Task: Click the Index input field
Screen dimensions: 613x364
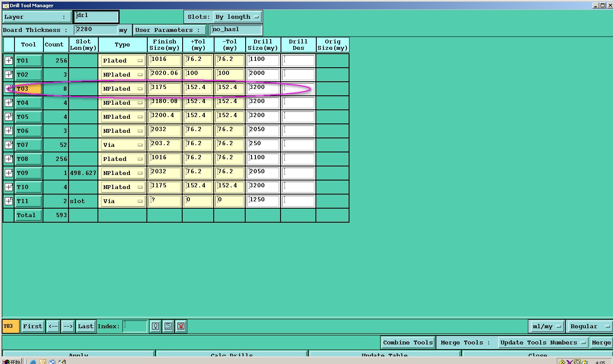Action: [x=135, y=326]
